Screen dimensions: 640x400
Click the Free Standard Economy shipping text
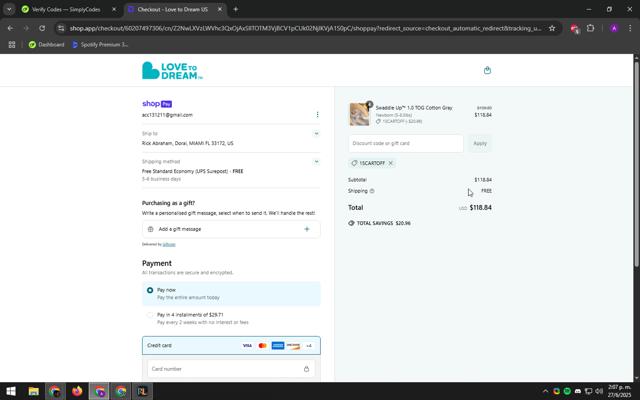coord(193,171)
